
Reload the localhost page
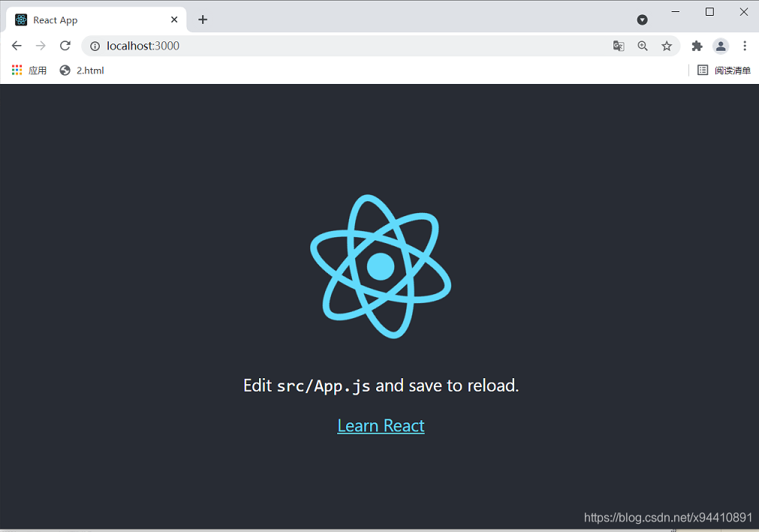pyautogui.click(x=65, y=46)
